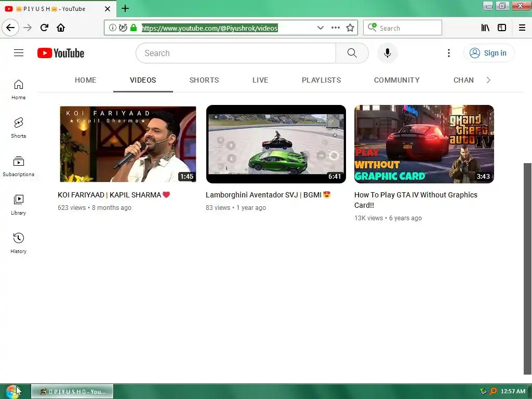Viewport: 532px width, 399px height.
Task: Click the YouTube search magnifier button
Action: (352, 53)
